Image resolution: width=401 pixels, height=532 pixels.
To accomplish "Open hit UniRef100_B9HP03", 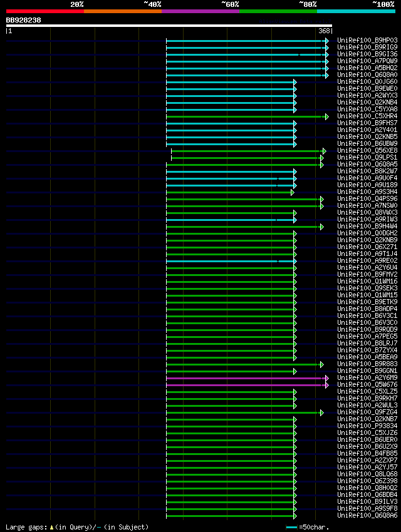I will 367,41.
